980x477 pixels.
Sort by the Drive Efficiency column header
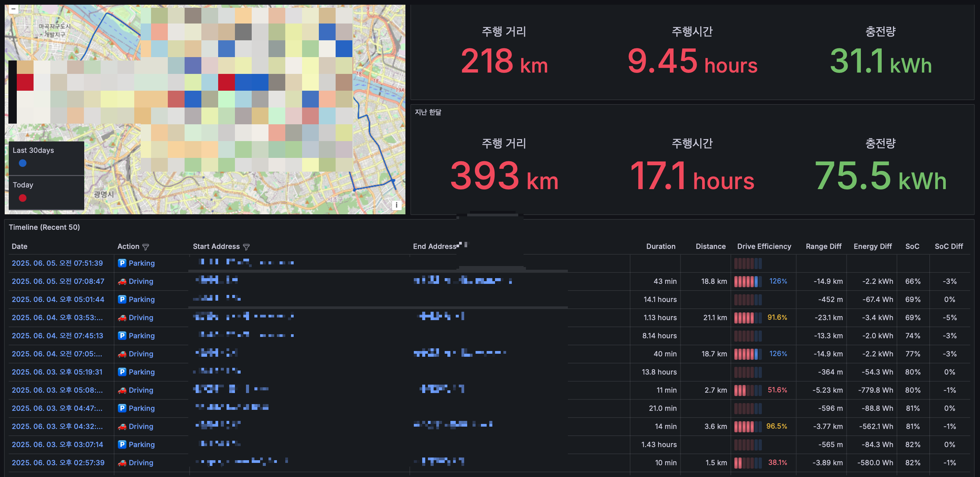pyautogui.click(x=764, y=246)
